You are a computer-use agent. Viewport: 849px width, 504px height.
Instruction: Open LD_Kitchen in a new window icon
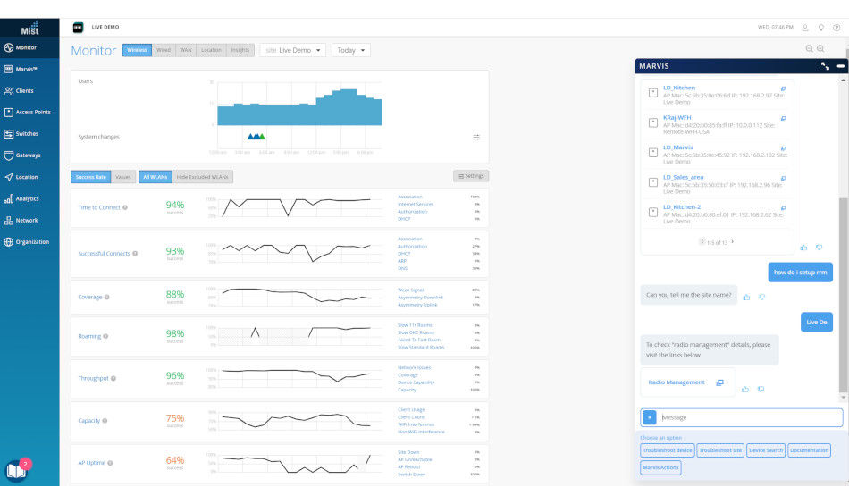point(783,88)
